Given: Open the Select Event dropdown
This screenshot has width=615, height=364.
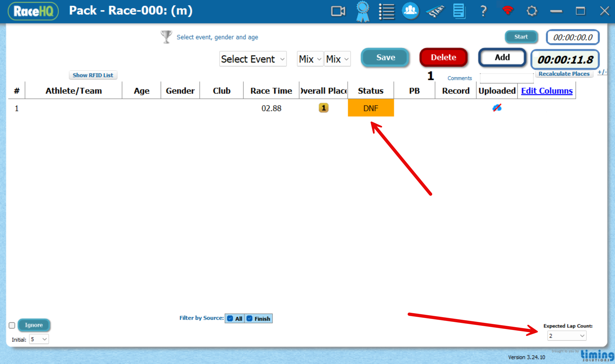Looking at the screenshot, I should pos(253,59).
